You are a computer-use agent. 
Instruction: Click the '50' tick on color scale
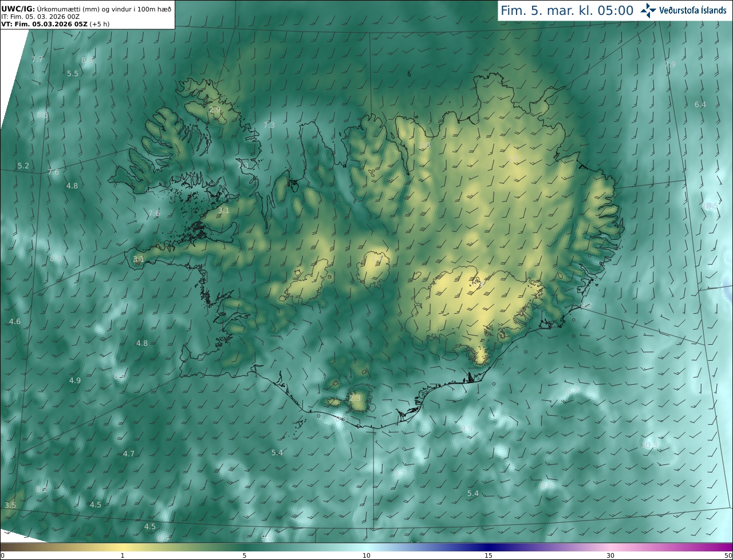pyautogui.click(x=728, y=555)
